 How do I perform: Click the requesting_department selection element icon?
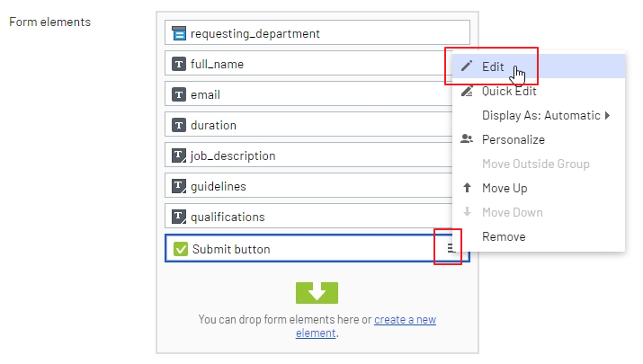[180, 34]
